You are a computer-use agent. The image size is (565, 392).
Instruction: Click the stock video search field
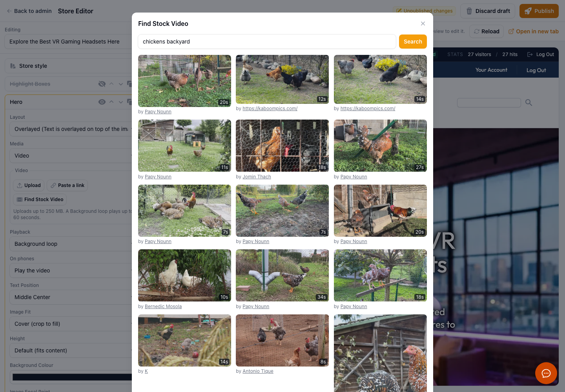(267, 42)
